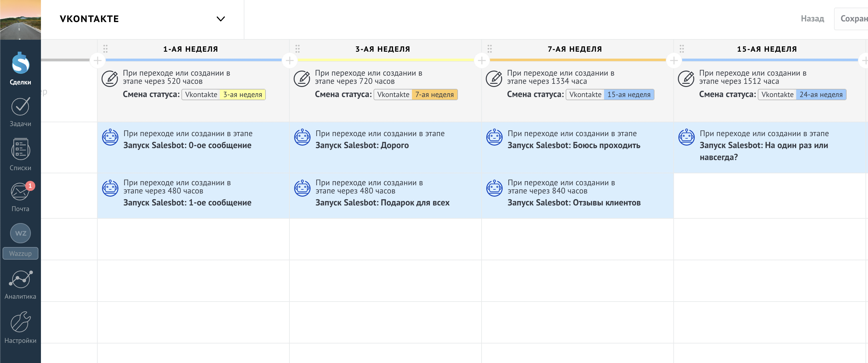This screenshot has height=363, width=868.
Task: Open the Сделки section icon
Action: (x=20, y=64)
